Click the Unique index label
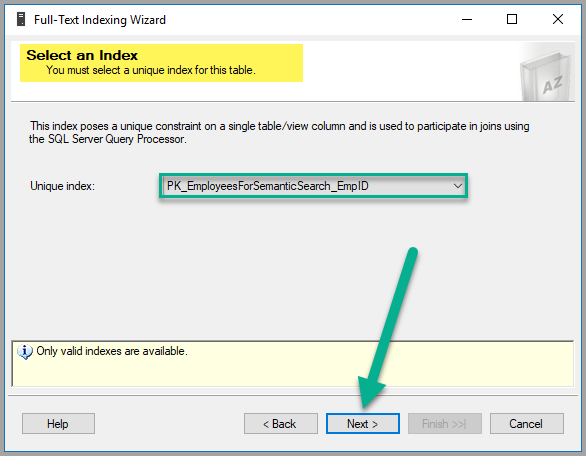 point(62,186)
